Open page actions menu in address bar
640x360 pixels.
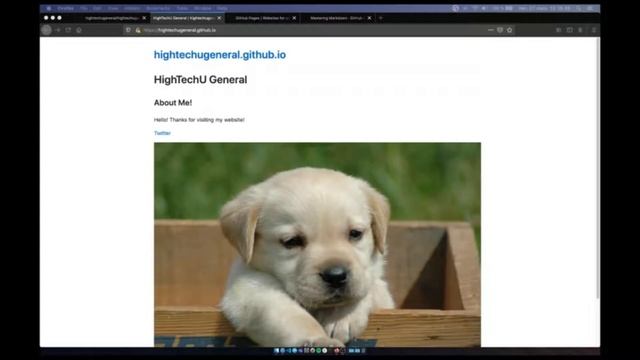(x=491, y=30)
